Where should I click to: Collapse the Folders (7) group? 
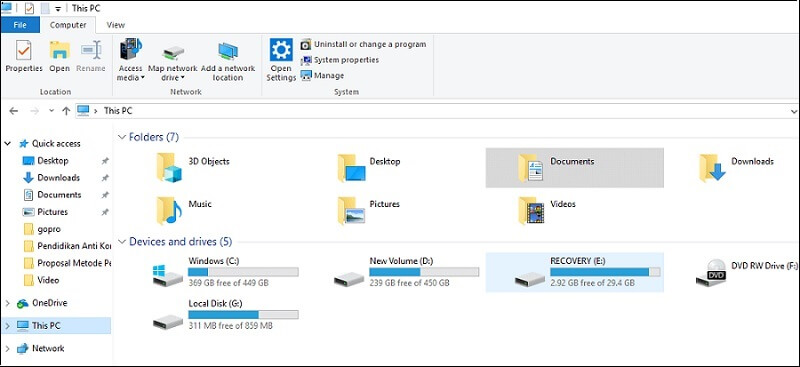click(x=122, y=137)
